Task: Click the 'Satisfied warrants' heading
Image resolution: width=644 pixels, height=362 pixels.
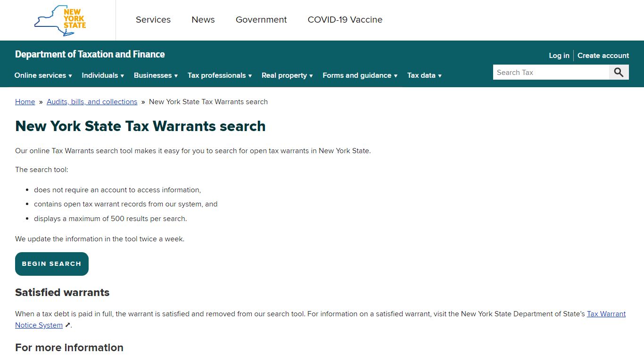Action: [x=62, y=293]
